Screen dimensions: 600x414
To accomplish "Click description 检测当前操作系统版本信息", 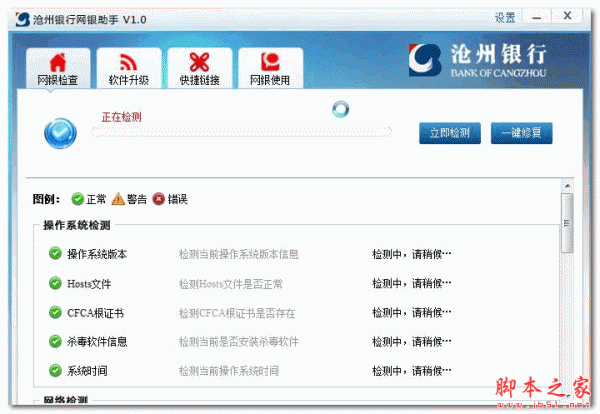I will (x=239, y=254).
